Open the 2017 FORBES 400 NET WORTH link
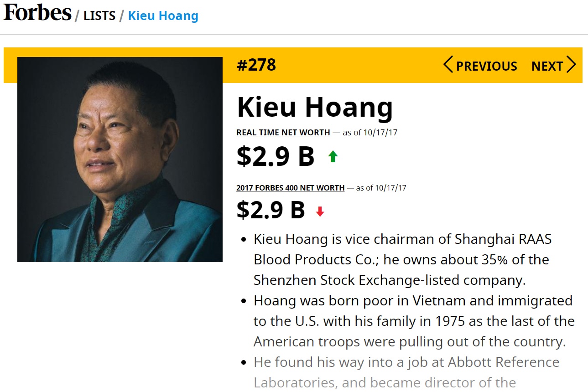The image size is (588, 392). click(290, 187)
